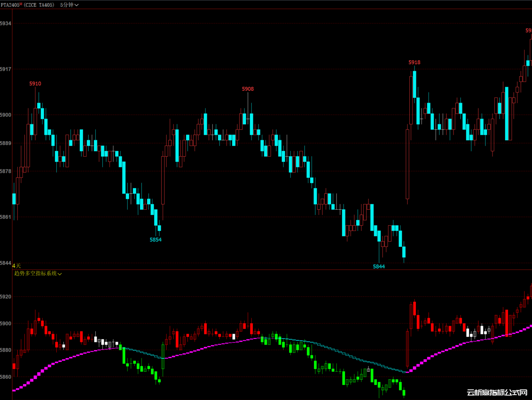Click the 5920 indicator axis value

(6, 296)
